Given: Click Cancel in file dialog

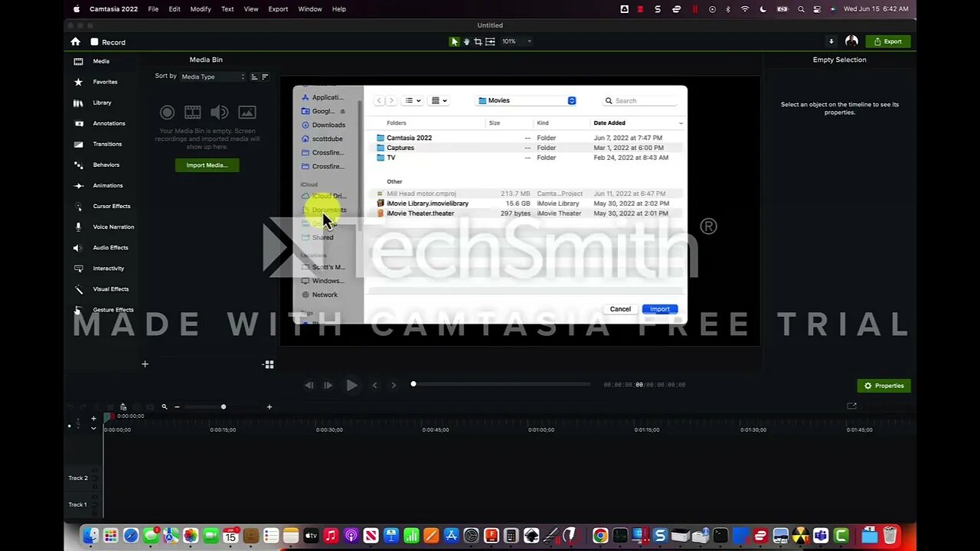Looking at the screenshot, I should point(620,309).
